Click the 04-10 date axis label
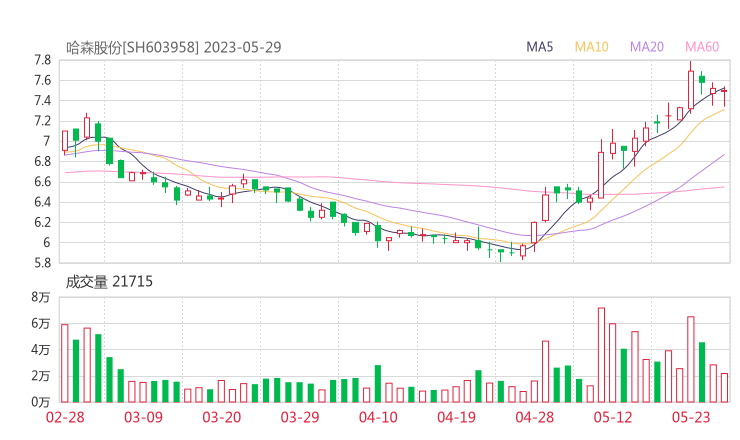 378,417
